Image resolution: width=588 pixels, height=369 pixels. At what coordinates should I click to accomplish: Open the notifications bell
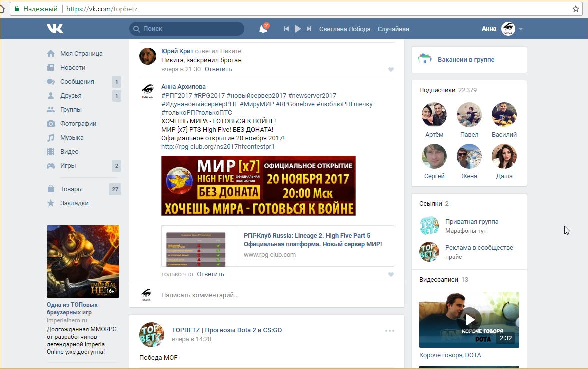263,29
